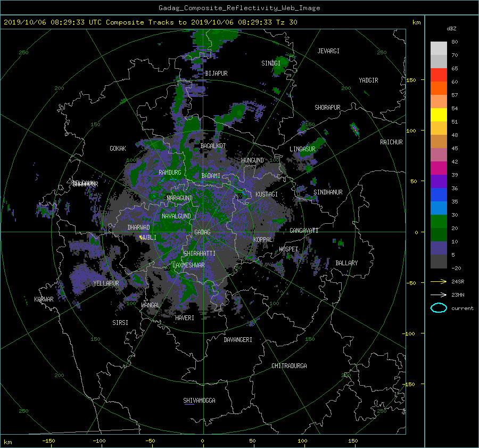Click the title 'Gadag_Composite_Reflectivity_Web_Image'

click(x=239, y=8)
